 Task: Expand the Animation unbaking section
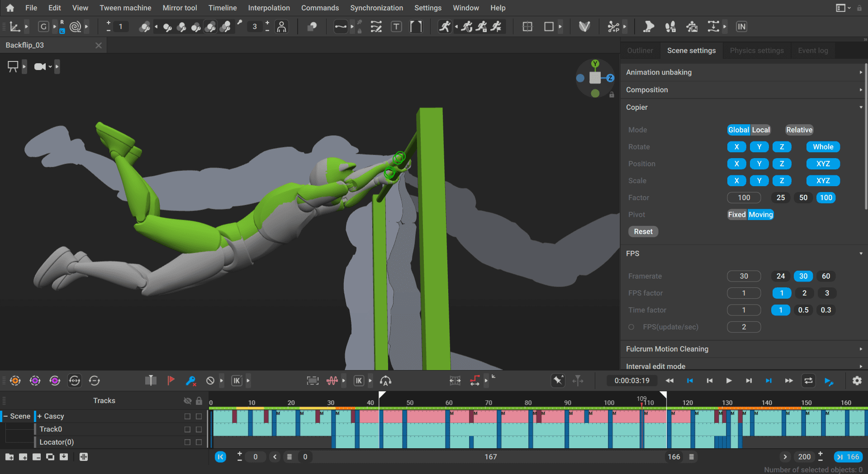(860, 72)
